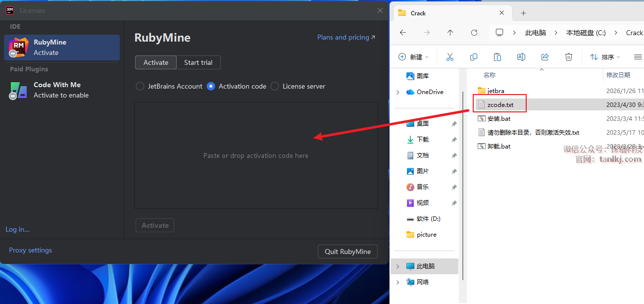Expand the 此电脑 node in navigation pane

click(x=398, y=266)
